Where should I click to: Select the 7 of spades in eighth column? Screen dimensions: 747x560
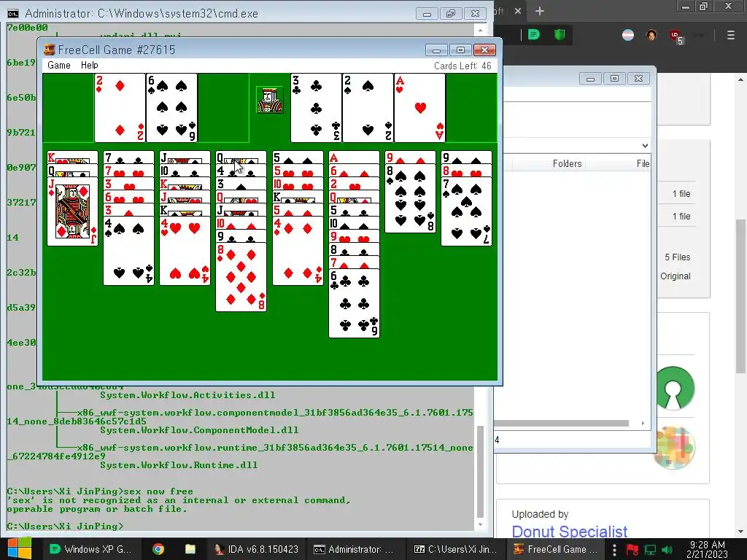pyautogui.click(x=466, y=211)
